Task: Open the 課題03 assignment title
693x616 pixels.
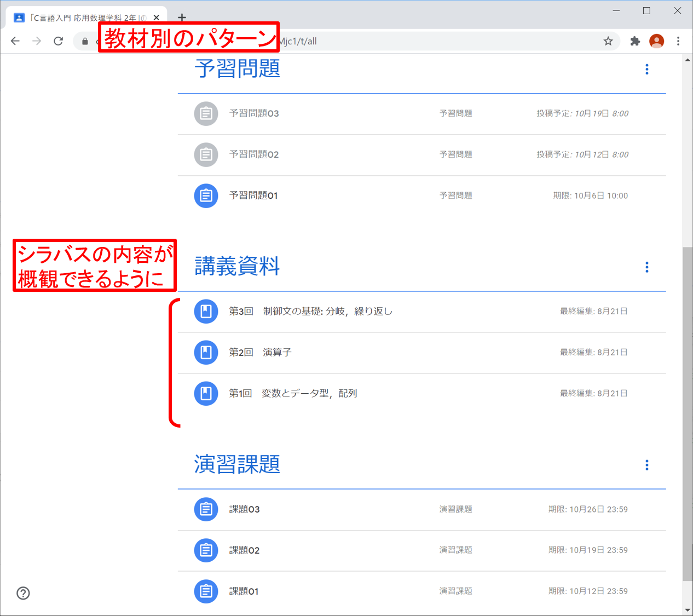Action: [x=244, y=509]
